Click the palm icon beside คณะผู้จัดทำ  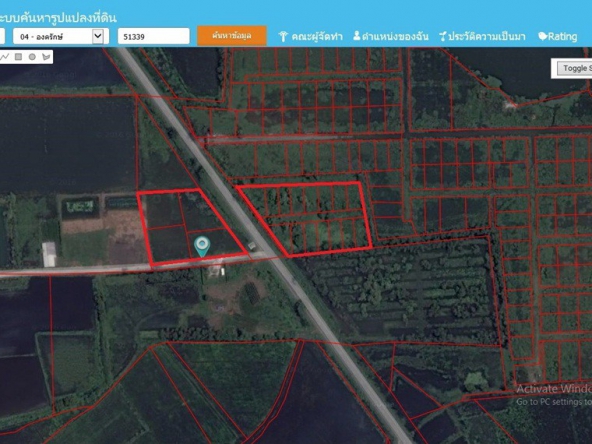coord(283,37)
